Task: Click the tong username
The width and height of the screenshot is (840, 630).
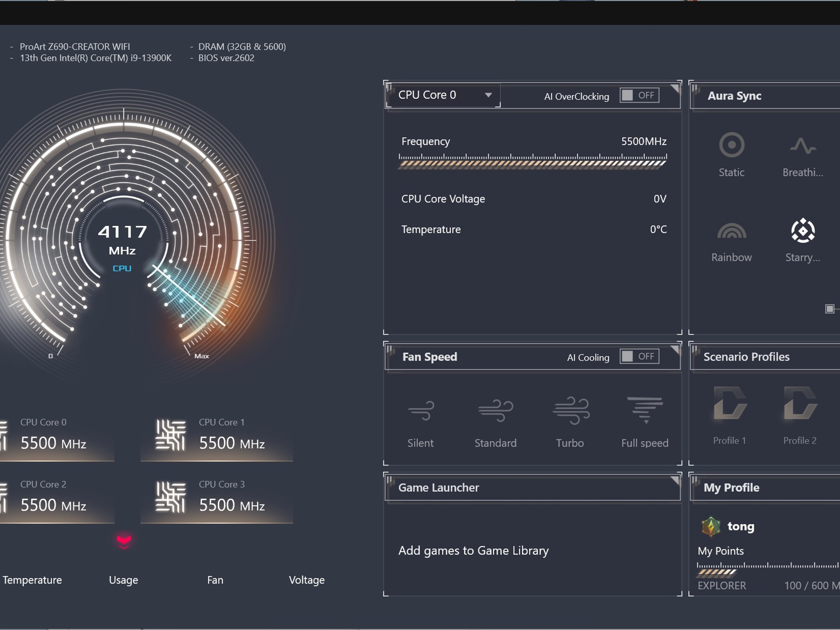Action: coord(741,527)
